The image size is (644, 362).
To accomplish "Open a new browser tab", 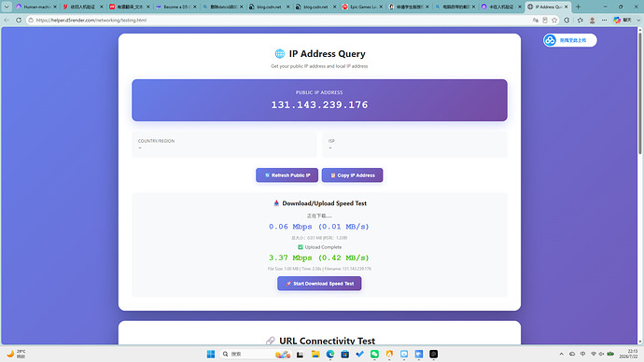I will point(579,7).
